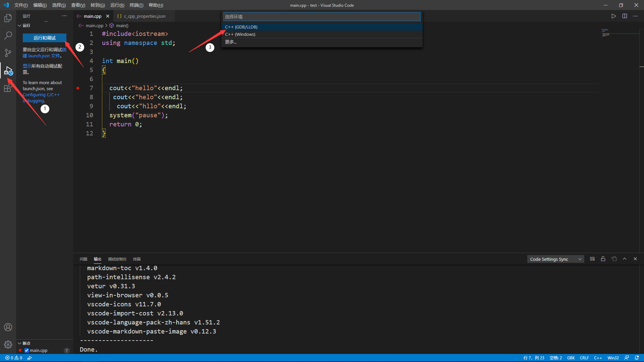Click the debug launch icon in status bar
The image size is (644, 362).
click(x=30, y=358)
